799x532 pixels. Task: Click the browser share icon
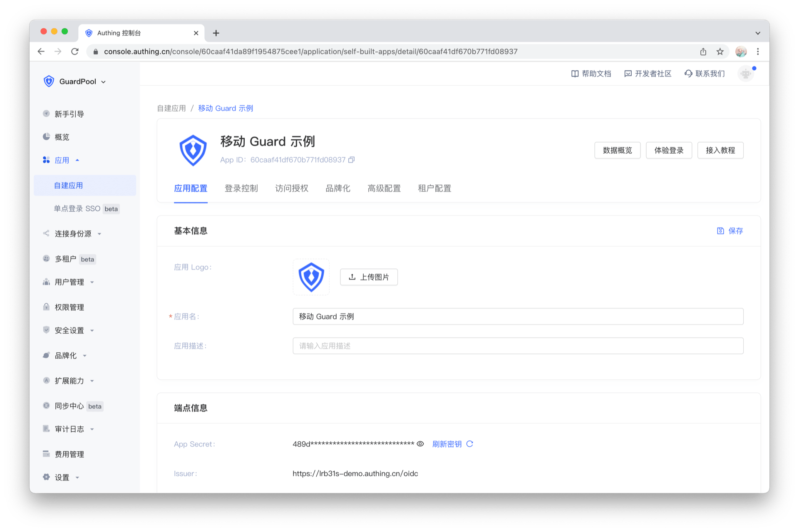tap(703, 52)
